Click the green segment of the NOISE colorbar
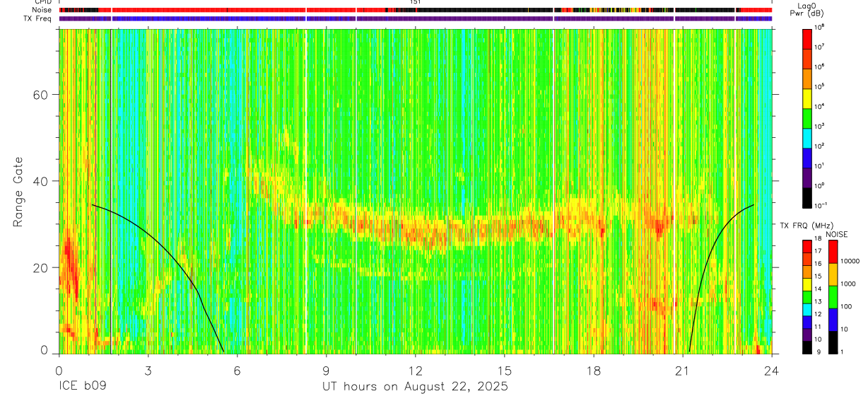Screen dimensions: 868x401 tap(833, 297)
